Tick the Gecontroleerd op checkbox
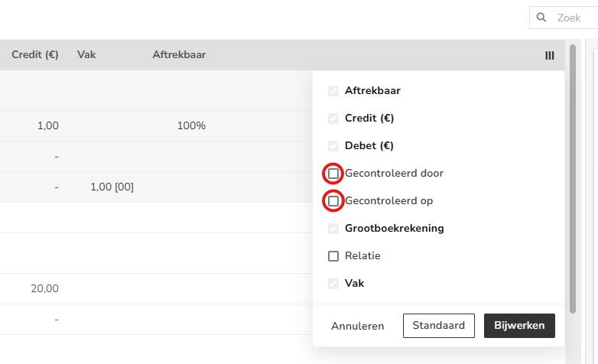Image resolution: width=598 pixels, height=364 pixels. [x=333, y=201]
